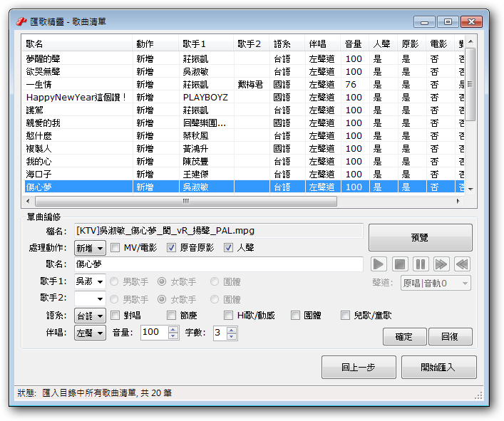
Task: Uncheck the 原音原影 checkbox
Action: coord(171,248)
